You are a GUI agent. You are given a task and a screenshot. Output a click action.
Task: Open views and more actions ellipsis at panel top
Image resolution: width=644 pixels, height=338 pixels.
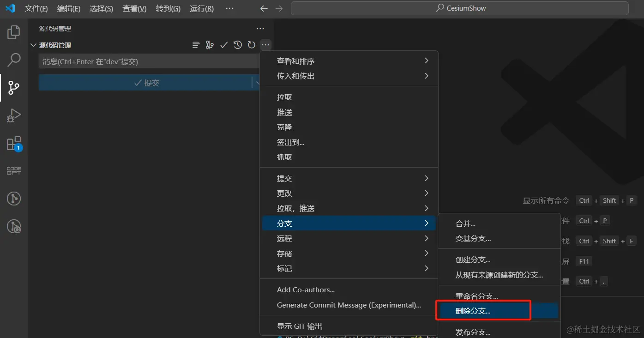point(260,29)
